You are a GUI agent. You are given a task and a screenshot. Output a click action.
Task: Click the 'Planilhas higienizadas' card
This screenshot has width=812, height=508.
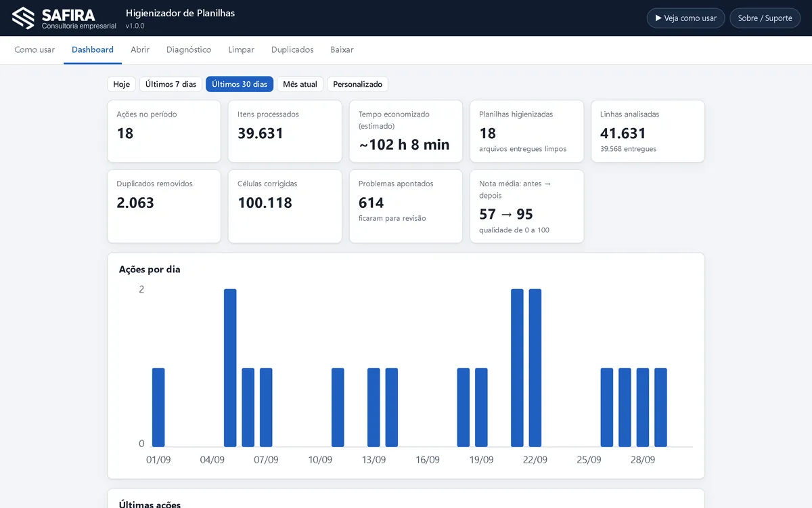pyautogui.click(x=526, y=131)
